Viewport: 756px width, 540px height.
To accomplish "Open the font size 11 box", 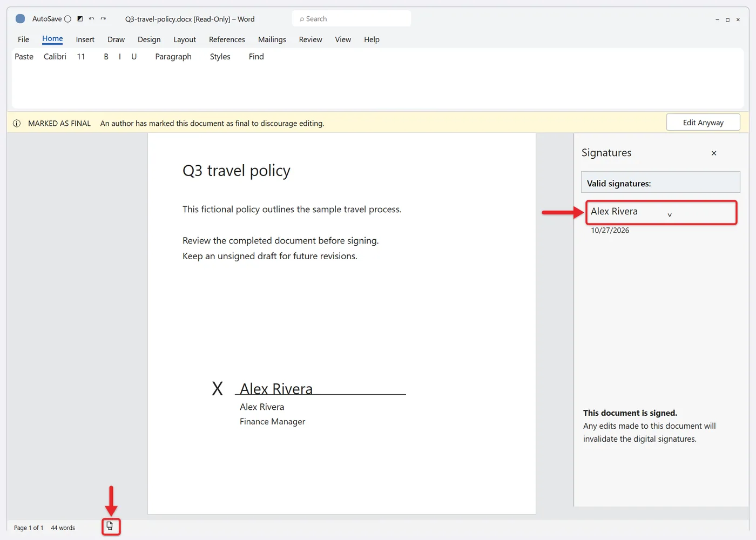I will click(81, 57).
